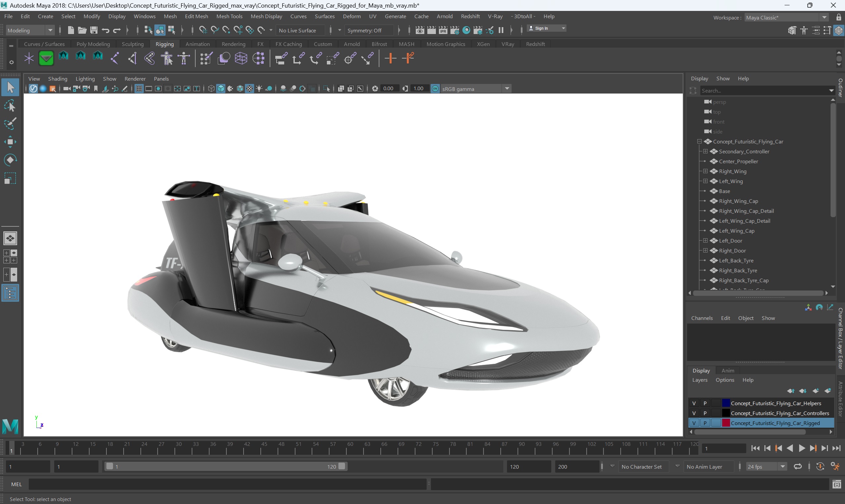Select the arrow Select tool in toolbox
Viewport: 845px width, 504px height.
click(x=10, y=88)
